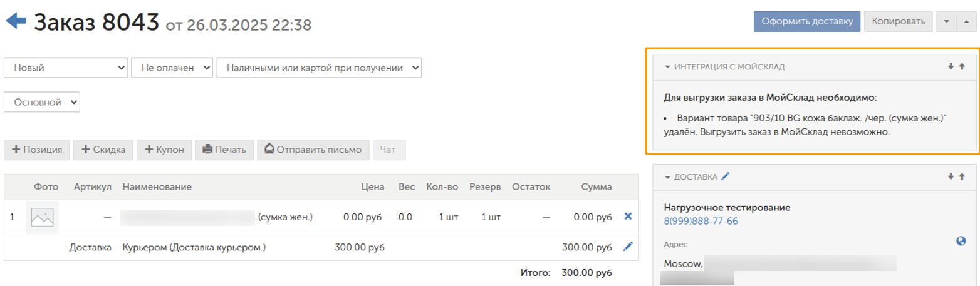This screenshot has width=980, height=286.
Task: Click the 'Копировать' button
Action: 898,21
